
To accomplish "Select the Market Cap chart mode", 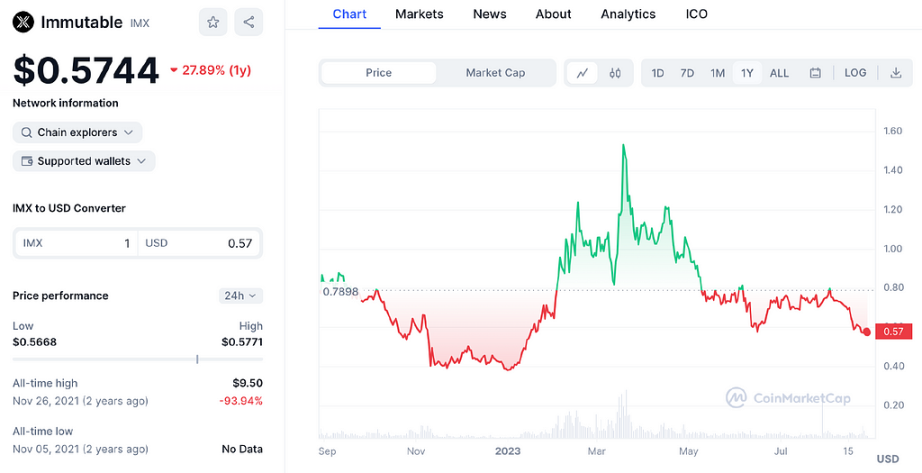I will coord(495,73).
